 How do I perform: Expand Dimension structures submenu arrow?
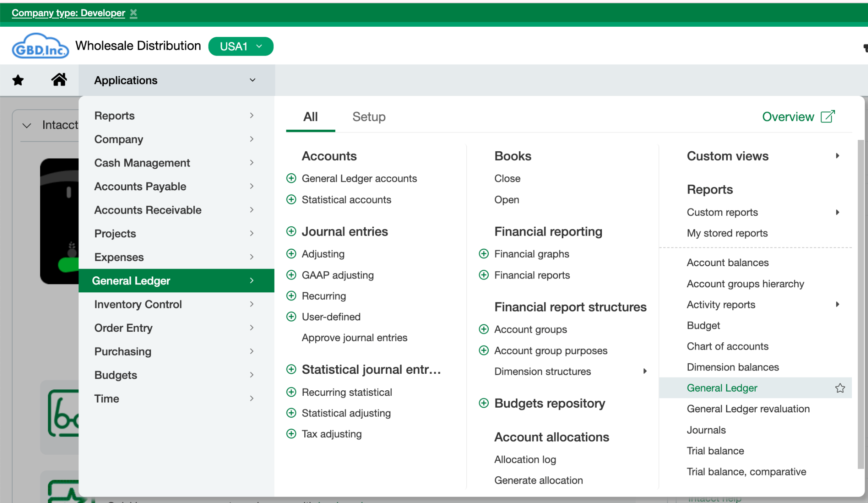645,371
